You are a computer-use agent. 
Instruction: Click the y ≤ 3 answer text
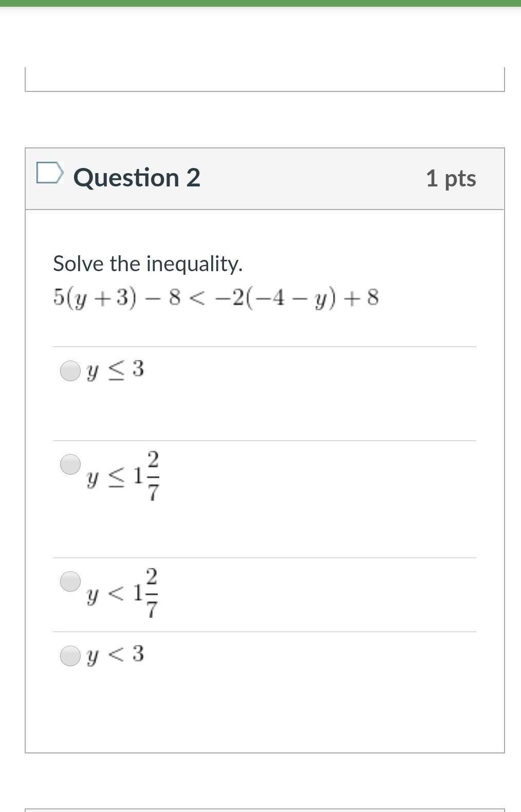click(116, 370)
